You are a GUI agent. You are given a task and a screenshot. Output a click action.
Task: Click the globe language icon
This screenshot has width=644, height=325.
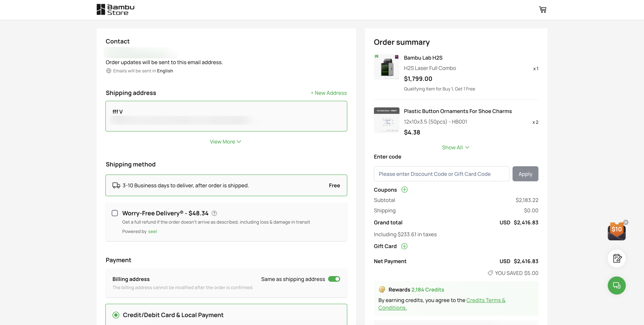pyautogui.click(x=109, y=71)
